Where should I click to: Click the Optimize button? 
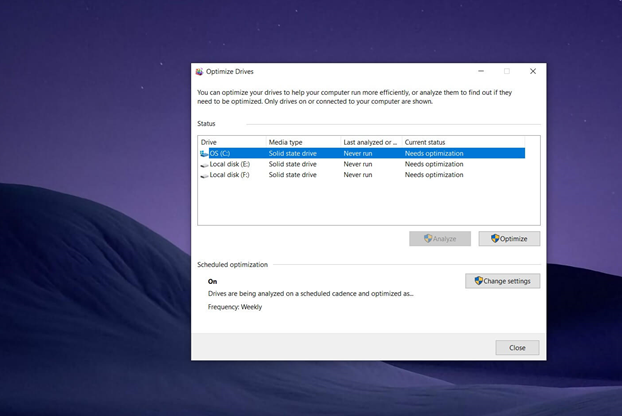pyautogui.click(x=509, y=239)
